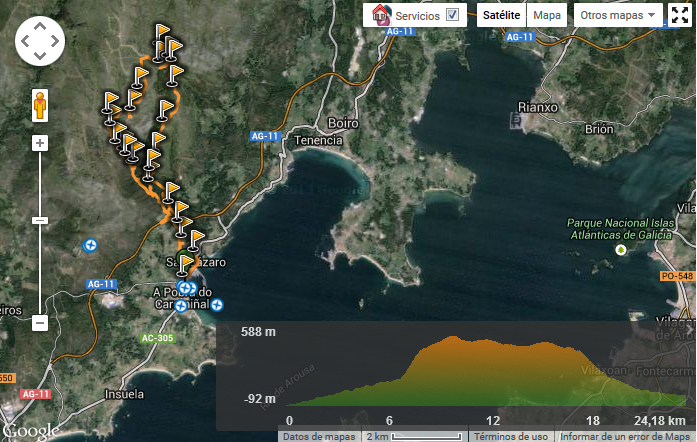Viewport: 697px width, 442px height.
Task: Click Informar de un error de Maps
Action: pyautogui.click(x=625, y=437)
